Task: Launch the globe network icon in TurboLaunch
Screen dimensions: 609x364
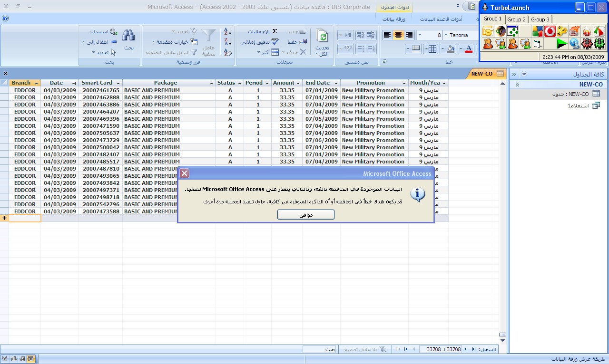Action: 575,43
